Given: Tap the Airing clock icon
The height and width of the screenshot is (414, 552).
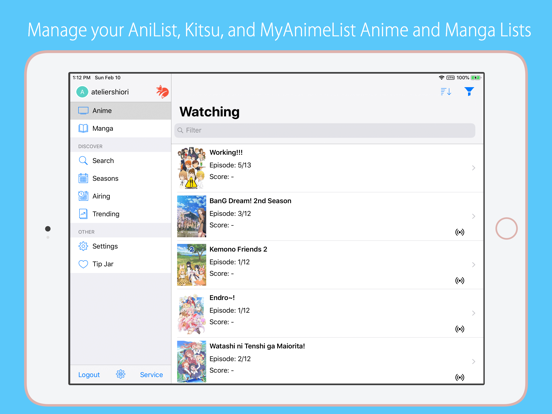Looking at the screenshot, I should [83, 196].
